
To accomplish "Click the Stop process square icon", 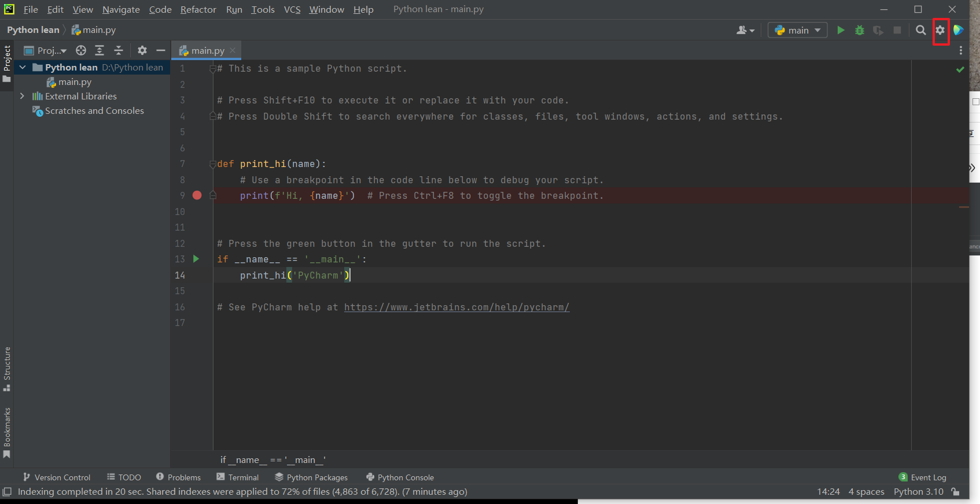I will point(897,30).
